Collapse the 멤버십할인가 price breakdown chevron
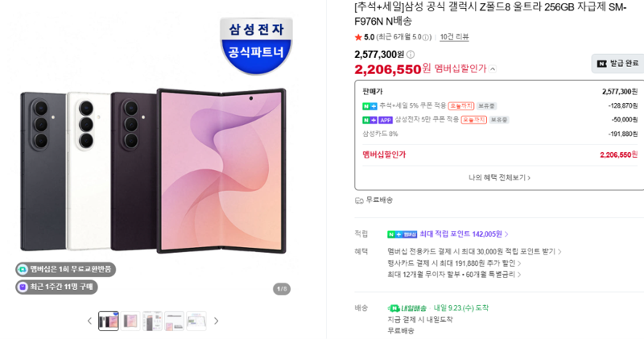The height and width of the screenshot is (339, 644). 493,69
